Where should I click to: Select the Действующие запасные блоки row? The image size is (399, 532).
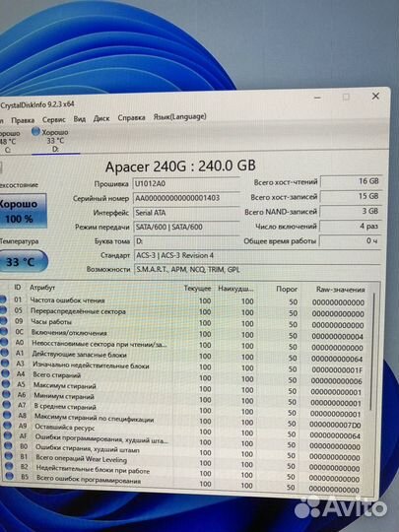click(184, 356)
